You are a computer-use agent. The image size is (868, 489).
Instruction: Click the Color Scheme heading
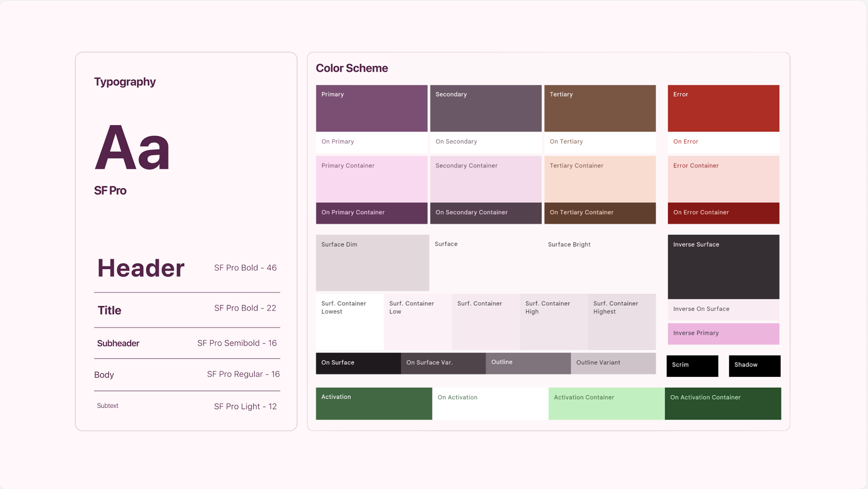pos(352,68)
